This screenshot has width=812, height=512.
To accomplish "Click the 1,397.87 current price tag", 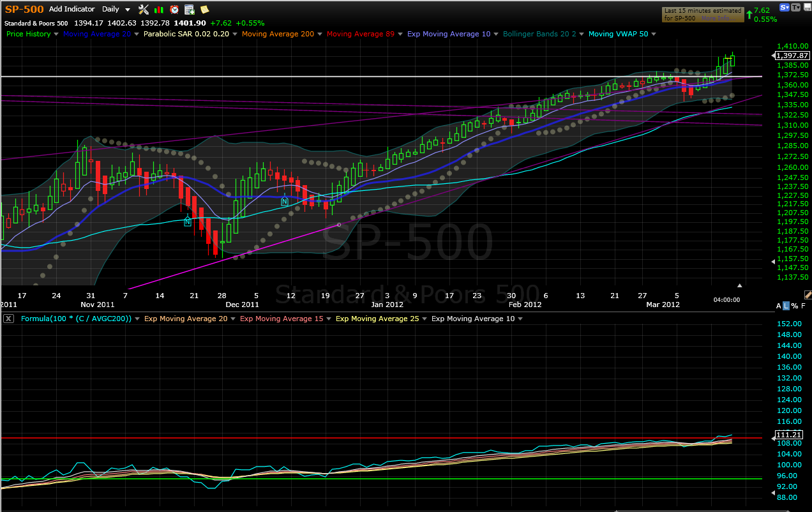I will point(792,56).
